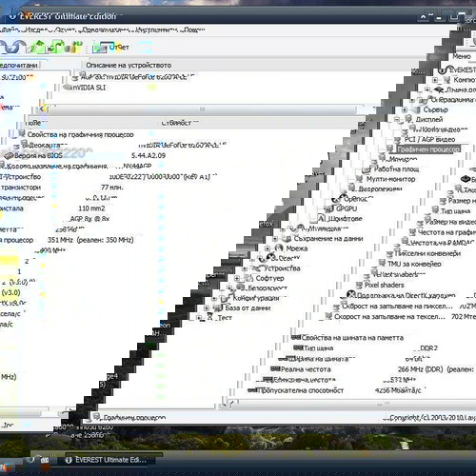Screen dimensions: 476x476
Task: Click the База от данни icon
Action: click(218, 307)
